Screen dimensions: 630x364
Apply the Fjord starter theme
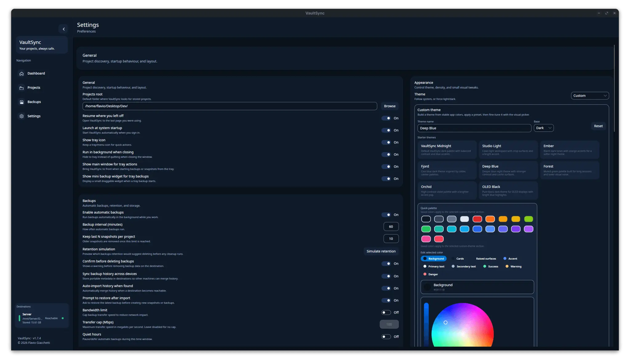point(447,170)
